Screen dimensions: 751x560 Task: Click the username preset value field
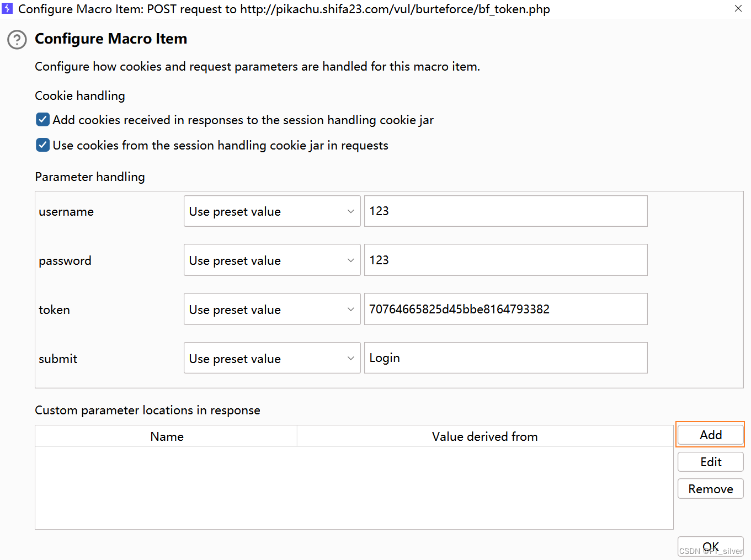pyautogui.click(x=505, y=211)
